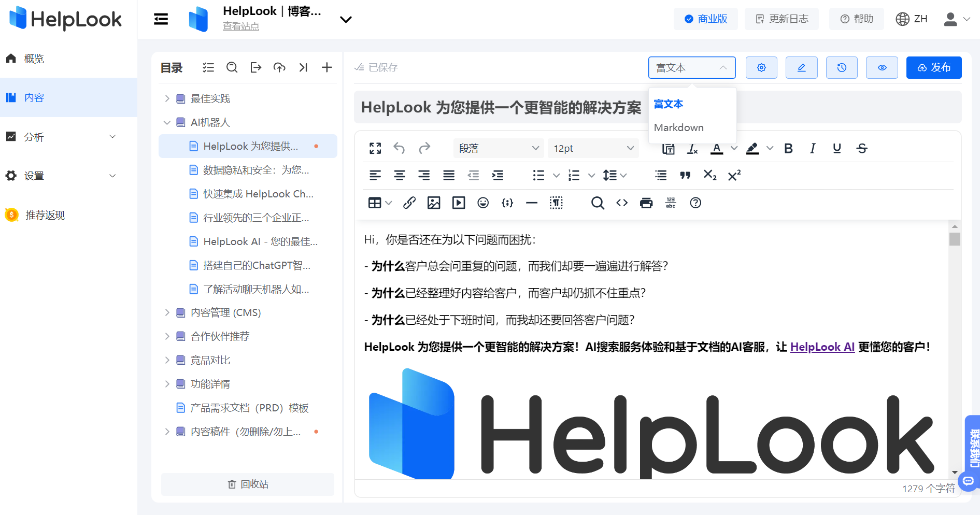Open directory search with the magnifier icon
This screenshot has height=515, width=980.
pyautogui.click(x=232, y=67)
